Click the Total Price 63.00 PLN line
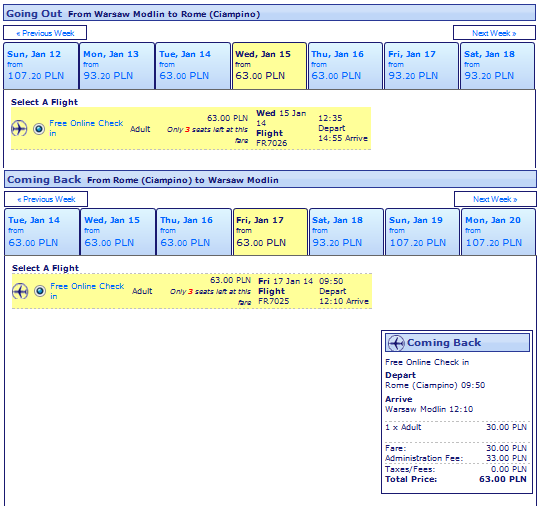538x506 pixels. pos(456,479)
